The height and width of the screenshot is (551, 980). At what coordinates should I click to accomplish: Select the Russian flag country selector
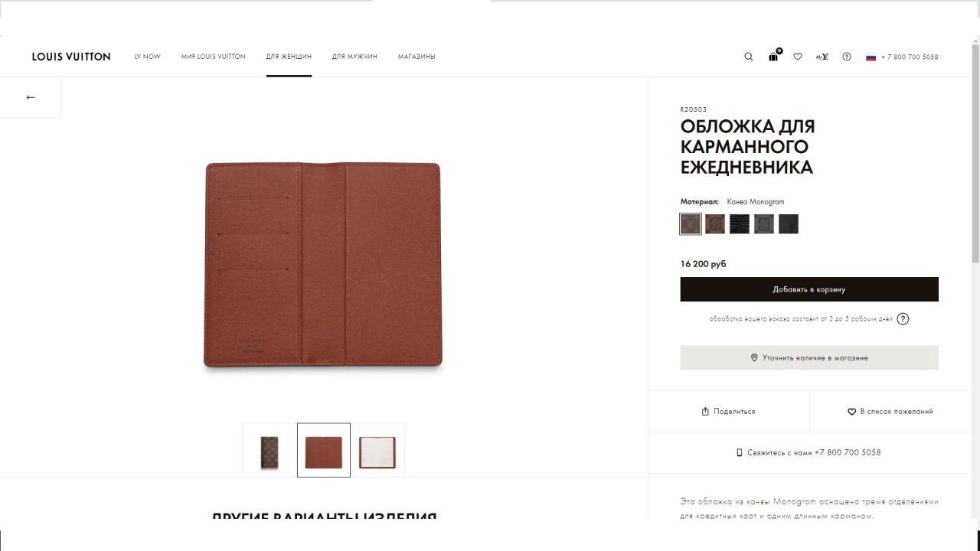[x=871, y=57]
